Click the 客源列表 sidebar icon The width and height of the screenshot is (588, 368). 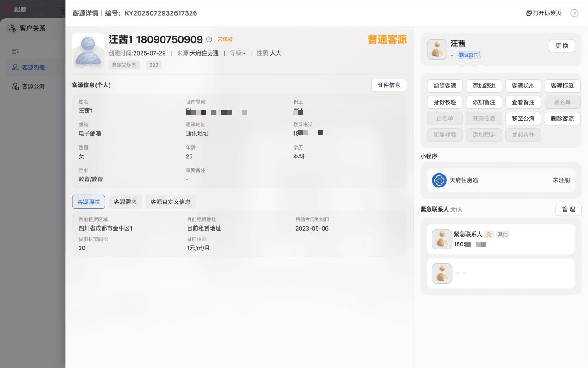pos(15,68)
